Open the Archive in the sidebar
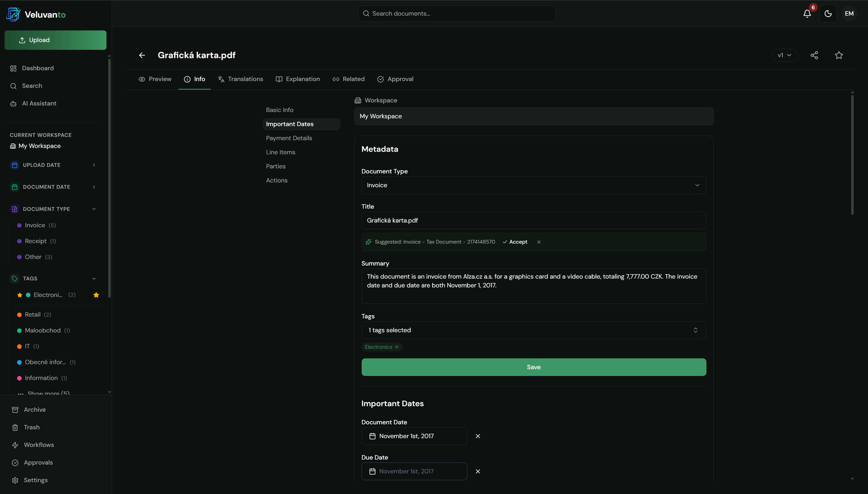Viewport: 868px width, 494px height. click(x=34, y=409)
